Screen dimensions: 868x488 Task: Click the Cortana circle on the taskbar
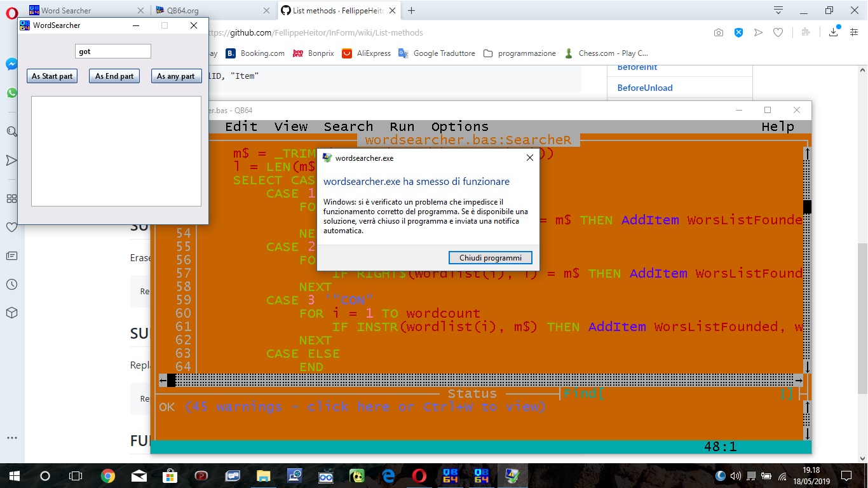[45, 475]
